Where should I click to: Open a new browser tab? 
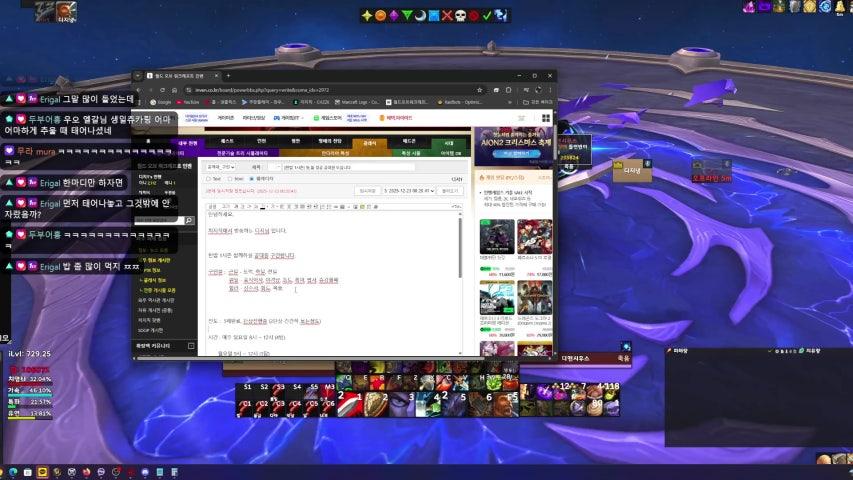228,76
